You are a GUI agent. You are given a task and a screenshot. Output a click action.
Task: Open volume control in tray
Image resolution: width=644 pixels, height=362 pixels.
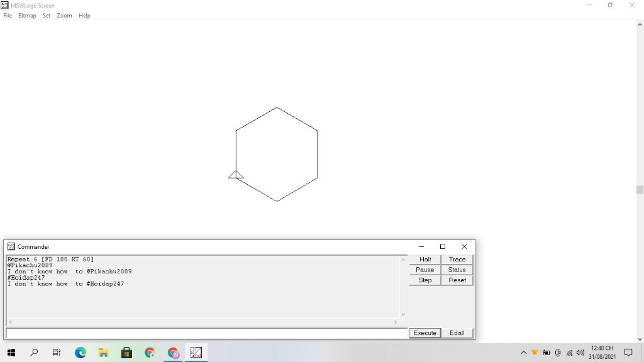(x=580, y=353)
